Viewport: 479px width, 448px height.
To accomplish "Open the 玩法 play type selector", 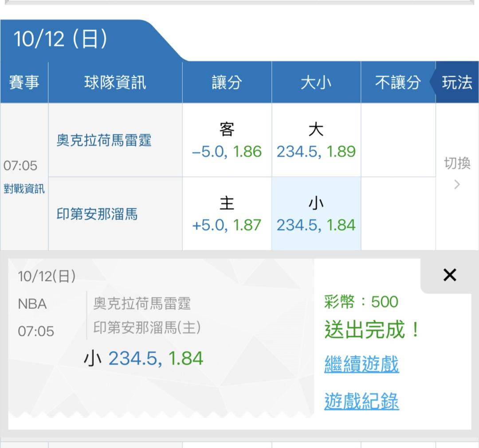I will 457,82.
